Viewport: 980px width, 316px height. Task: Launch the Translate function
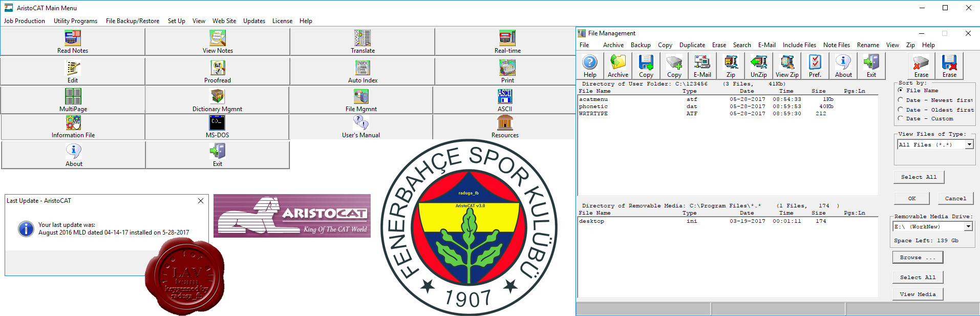363,42
